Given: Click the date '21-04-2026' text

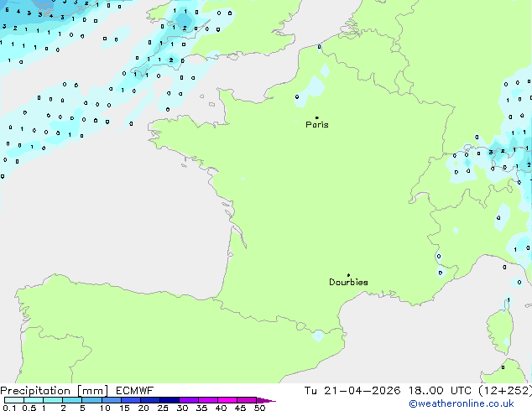Looking at the screenshot, I should coord(362,391).
